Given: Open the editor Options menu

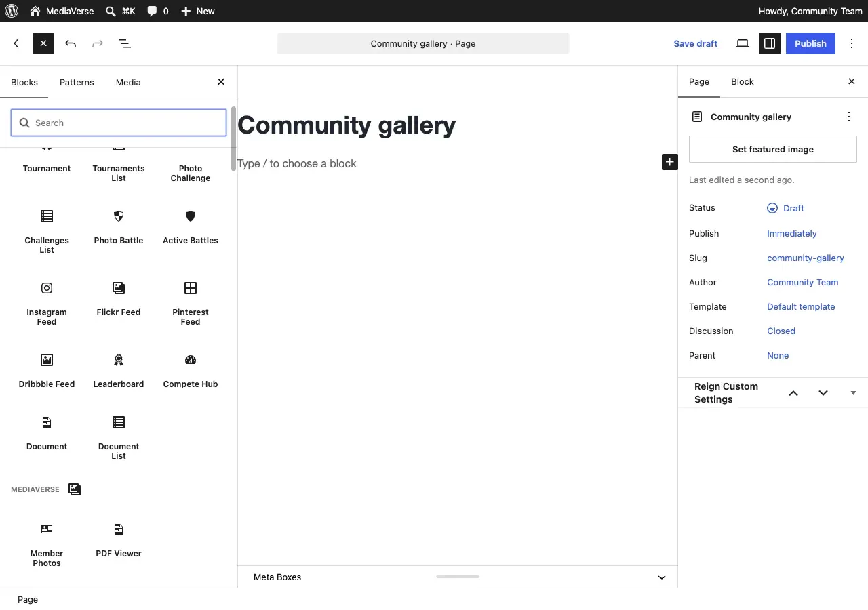Looking at the screenshot, I should [x=852, y=43].
